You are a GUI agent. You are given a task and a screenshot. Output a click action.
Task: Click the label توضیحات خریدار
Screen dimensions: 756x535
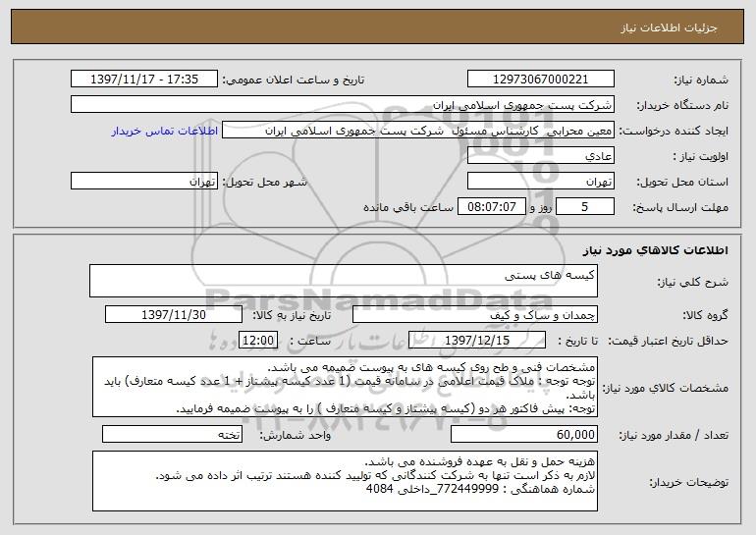(x=689, y=482)
